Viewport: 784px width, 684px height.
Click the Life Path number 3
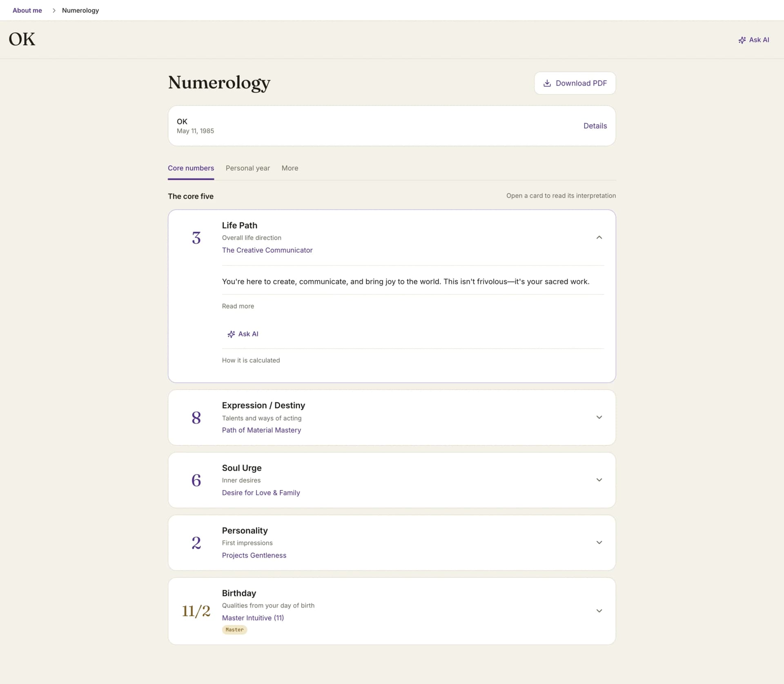(x=196, y=238)
